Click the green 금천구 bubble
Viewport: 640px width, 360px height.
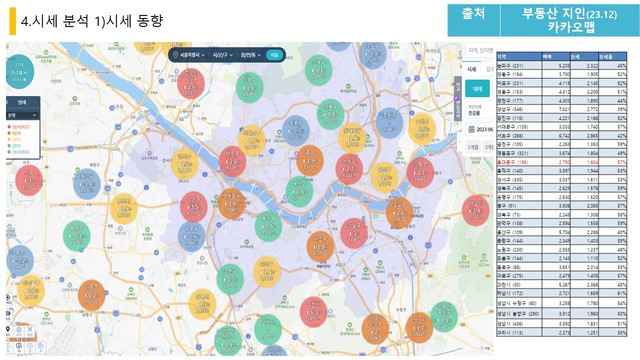pos(230,280)
